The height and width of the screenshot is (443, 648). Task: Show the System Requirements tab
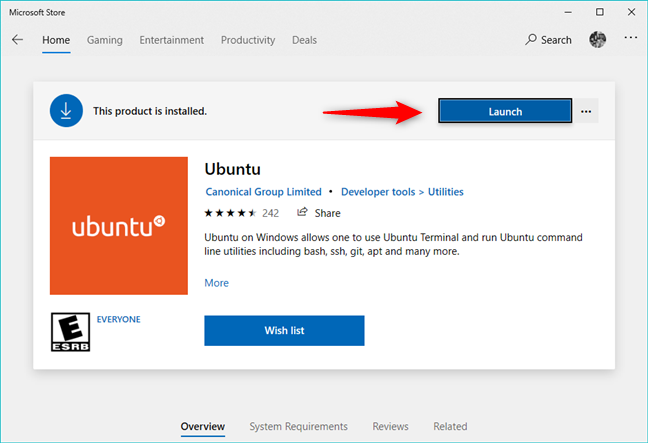(298, 426)
